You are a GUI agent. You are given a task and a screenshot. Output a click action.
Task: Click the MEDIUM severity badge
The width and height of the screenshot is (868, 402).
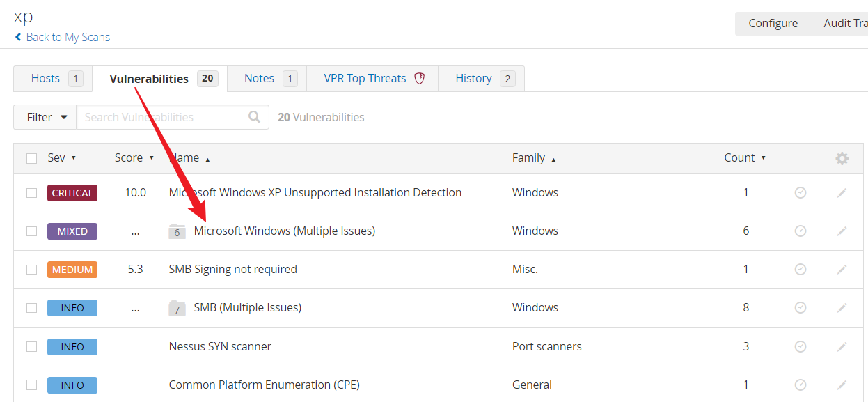pyautogui.click(x=72, y=270)
